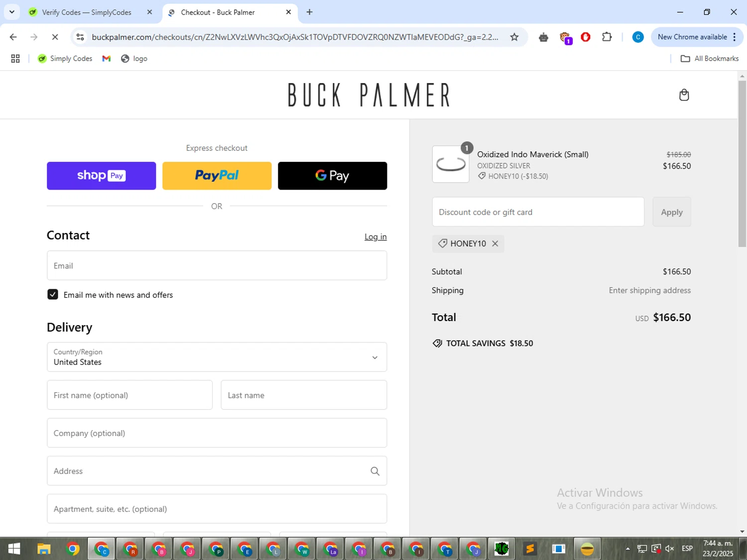Close the Verify Codes tab
The width and height of the screenshot is (747, 560).
(149, 12)
